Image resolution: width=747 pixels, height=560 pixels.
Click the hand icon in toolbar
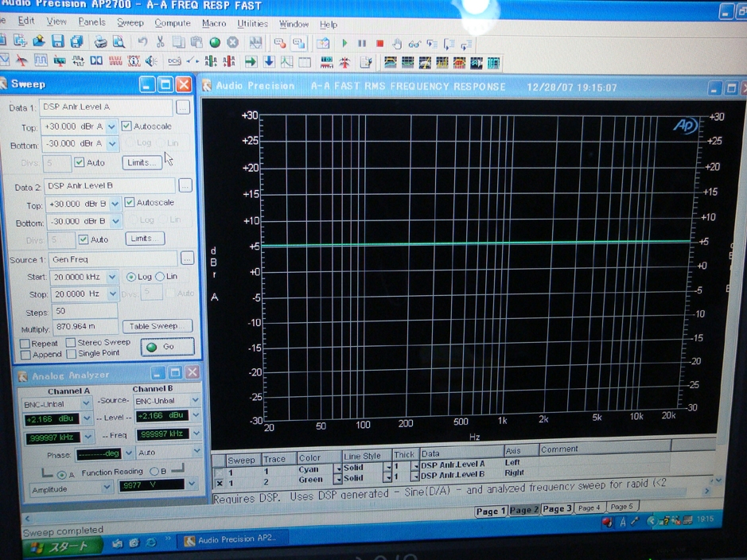coord(397,45)
